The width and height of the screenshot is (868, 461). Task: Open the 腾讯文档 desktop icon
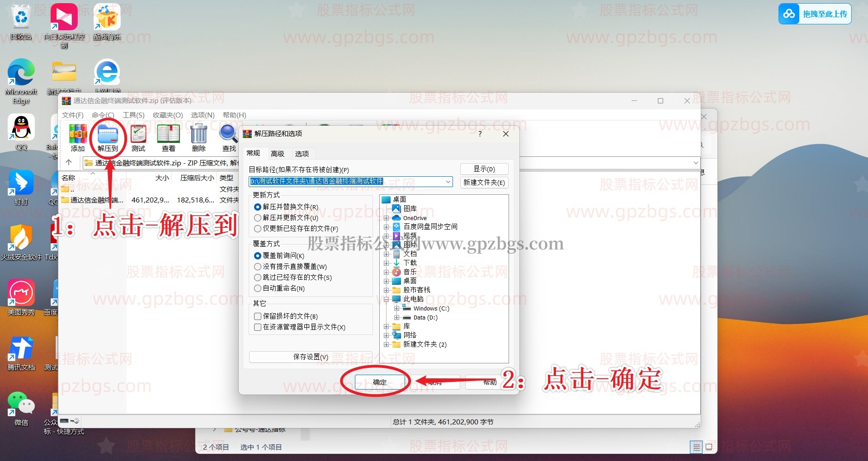click(x=21, y=353)
